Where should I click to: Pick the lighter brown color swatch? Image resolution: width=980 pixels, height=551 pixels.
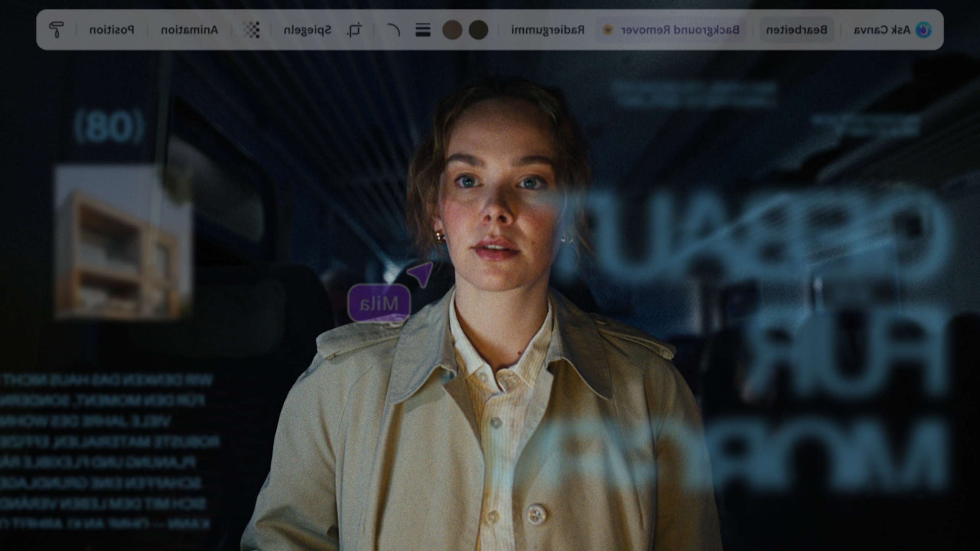452,29
